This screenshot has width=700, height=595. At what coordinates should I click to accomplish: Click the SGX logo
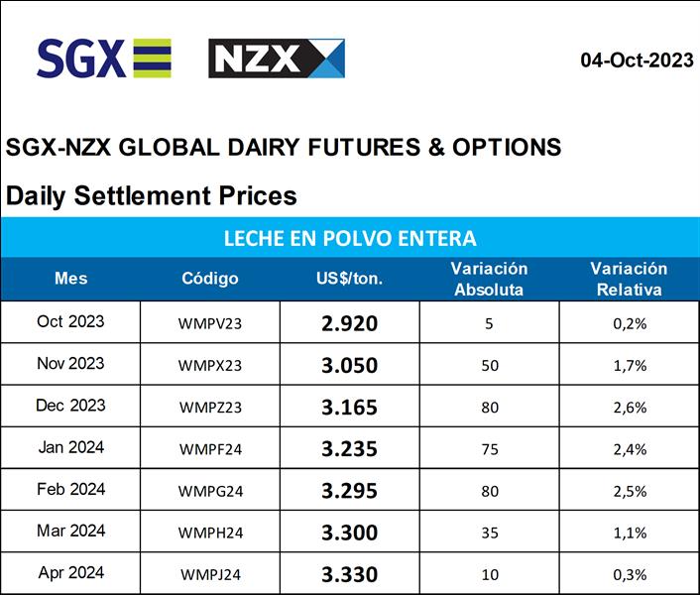[103, 59]
